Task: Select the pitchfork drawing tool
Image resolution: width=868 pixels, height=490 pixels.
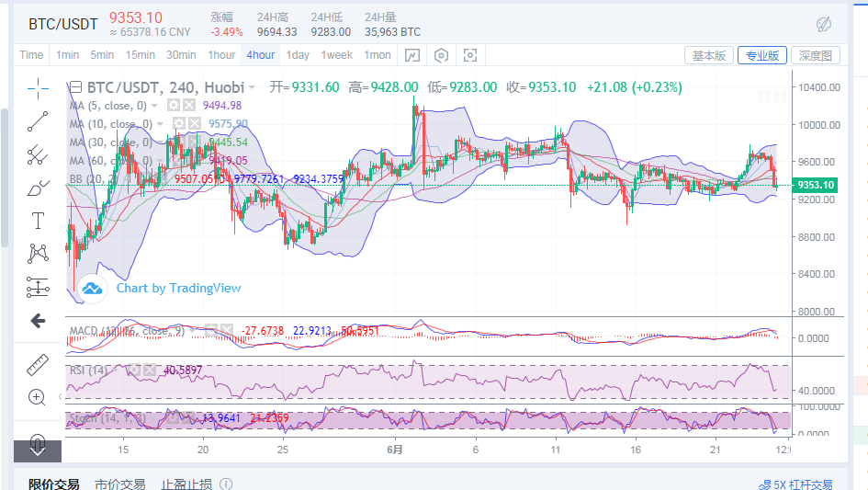Action: pos(38,154)
